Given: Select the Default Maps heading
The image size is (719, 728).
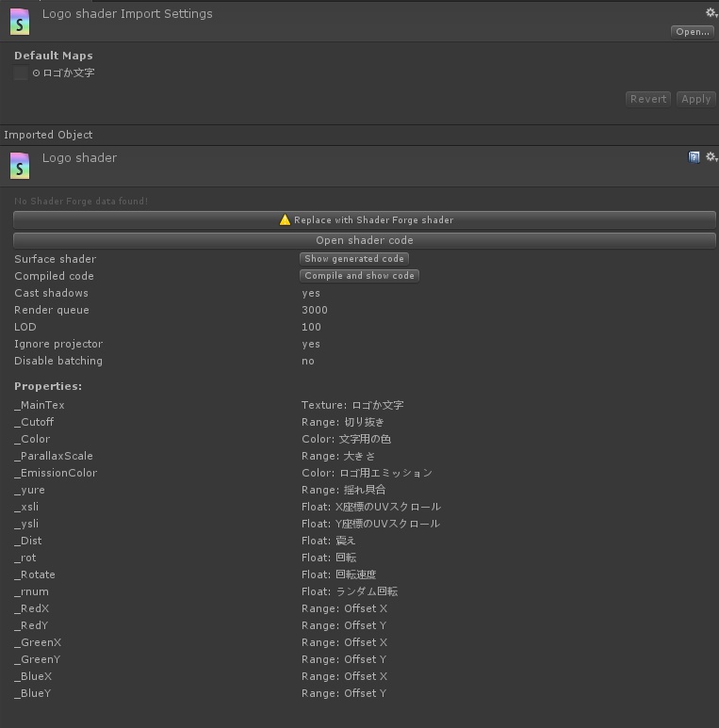Looking at the screenshot, I should click(54, 56).
